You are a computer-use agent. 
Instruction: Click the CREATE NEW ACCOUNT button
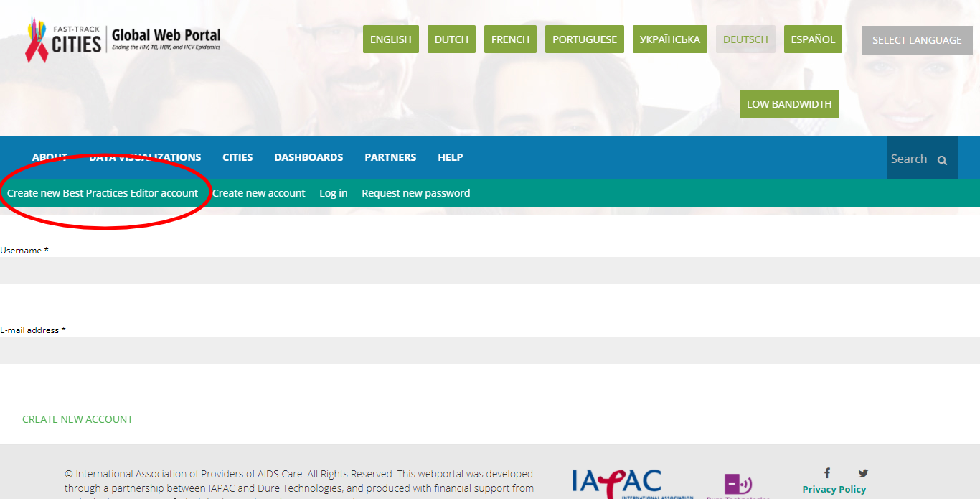click(x=77, y=419)
